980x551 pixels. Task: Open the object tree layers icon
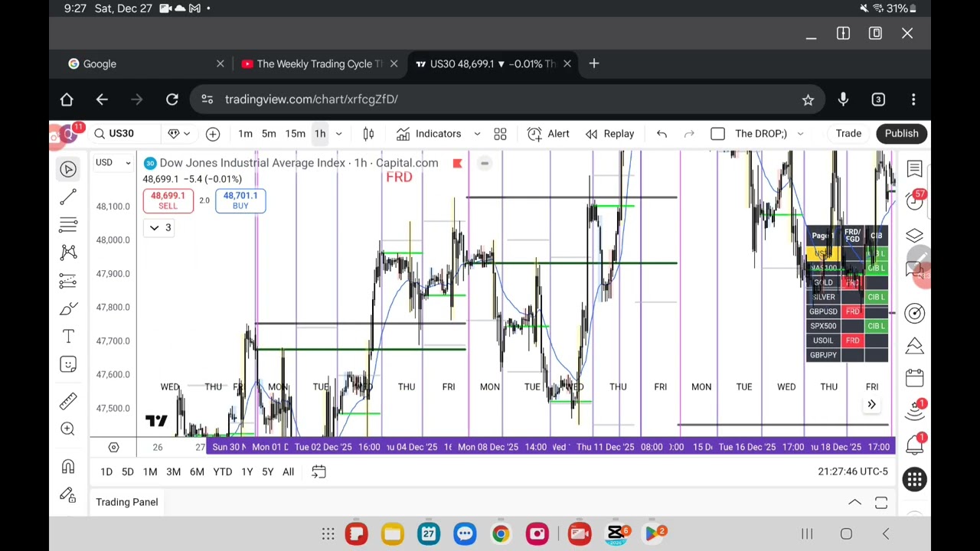click(x=914, y=236)
